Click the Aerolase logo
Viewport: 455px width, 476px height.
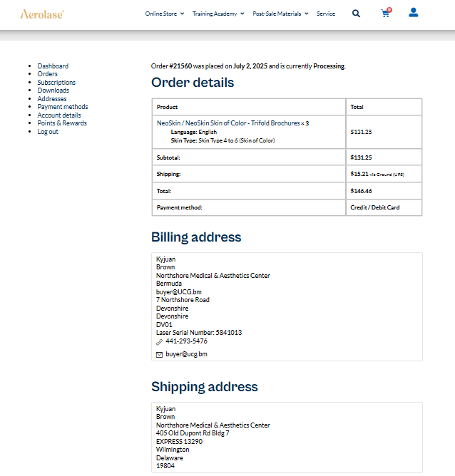point(41,14)
